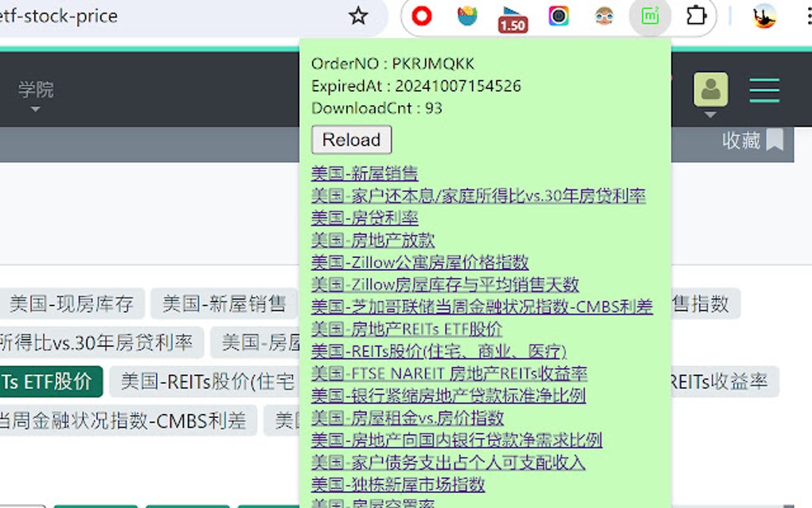Click the address bar URL etf-stock-price
The width and height of the screenshot is (812, 508).
click(x=59, y=16)
